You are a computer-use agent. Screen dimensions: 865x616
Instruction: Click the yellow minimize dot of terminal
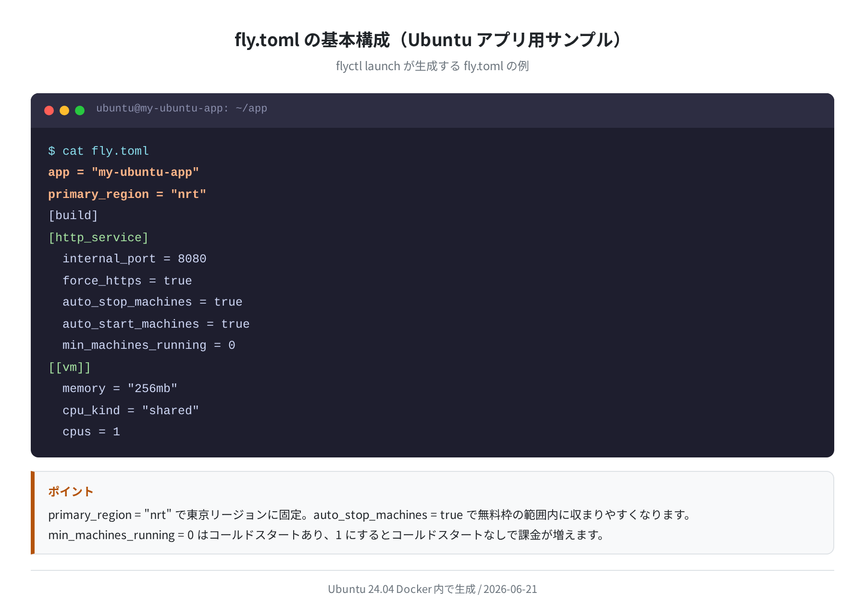[x=64, y=111]
